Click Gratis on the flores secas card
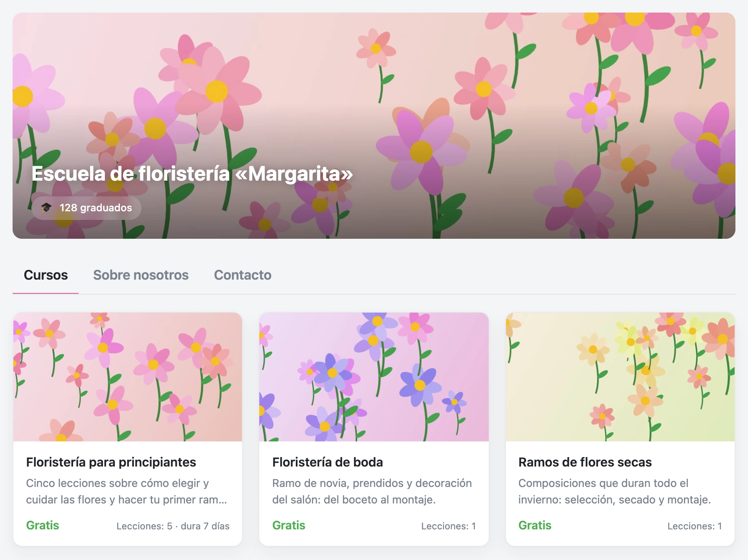This screenshot has width=748, height=560. pyautogui.click(x=535, y=525)
